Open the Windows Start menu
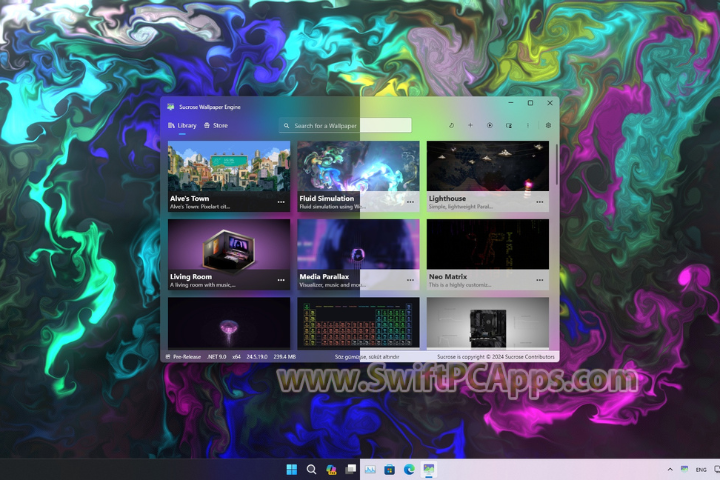The height and width of the screenshot is (480, 720). [x=292, y=469]
